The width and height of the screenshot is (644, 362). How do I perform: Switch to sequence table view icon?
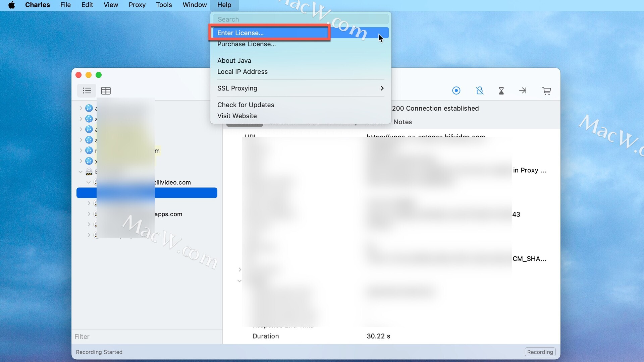pos(106,90)
